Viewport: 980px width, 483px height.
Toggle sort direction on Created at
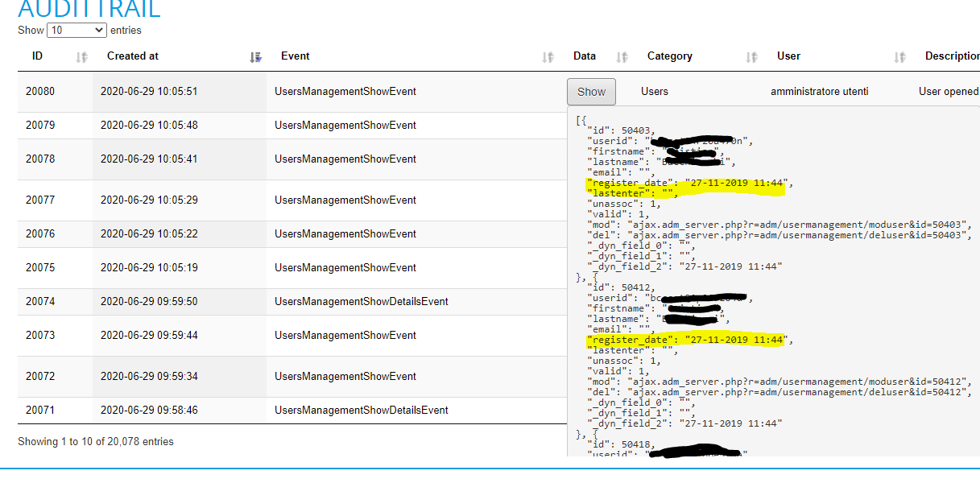click(x=255, y=56)
